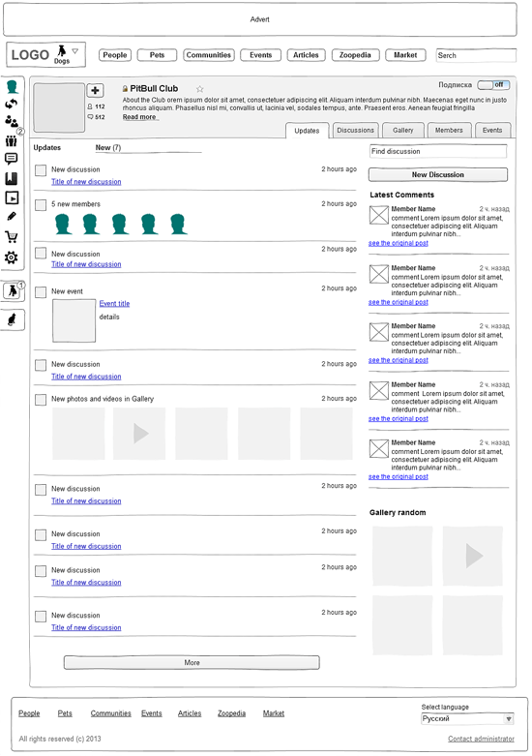Click the comment count icon showing 512
This screenshot has height=756, width=532.
pos(90,117)
